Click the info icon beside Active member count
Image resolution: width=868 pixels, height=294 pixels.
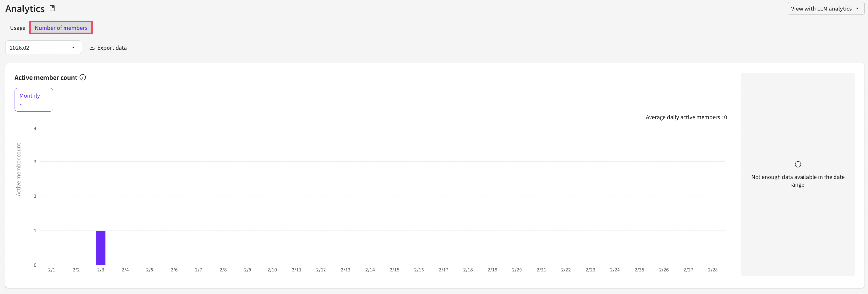(x=83, y=77)
